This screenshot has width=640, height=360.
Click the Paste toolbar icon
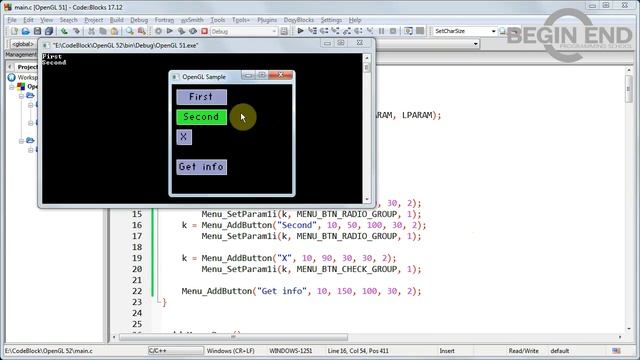pyautogui.click(x=115, y=31)
